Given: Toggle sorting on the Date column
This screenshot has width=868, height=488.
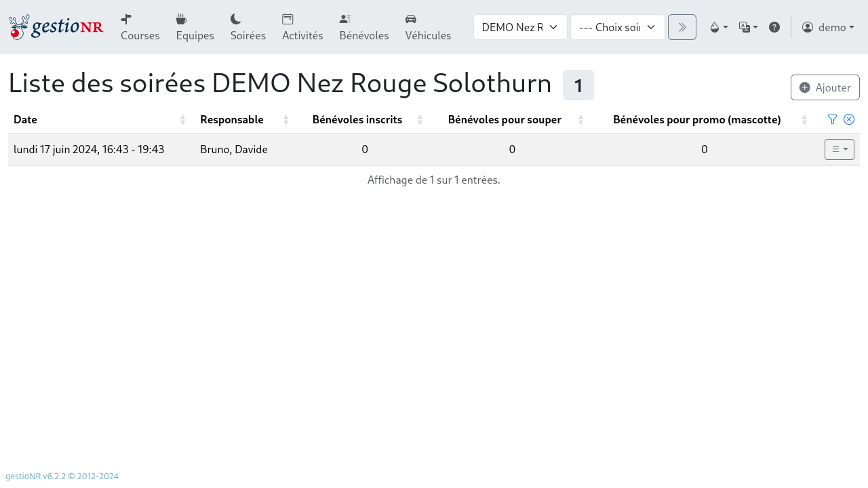Looking at the screenshot, I should (182, 119).
